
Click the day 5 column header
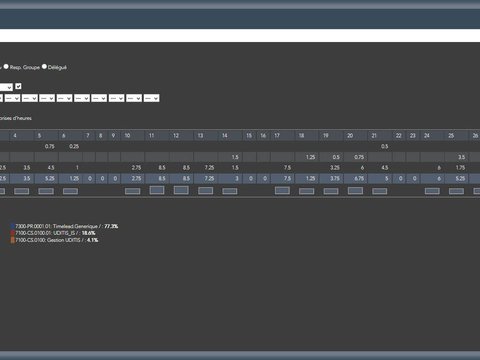[x=47, y=135]
